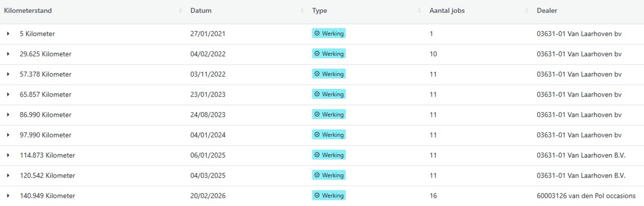The height and width of the screenshot is (206, 644).
Task: Sort table by Aantal jobs column
Action: pos(526,11)
